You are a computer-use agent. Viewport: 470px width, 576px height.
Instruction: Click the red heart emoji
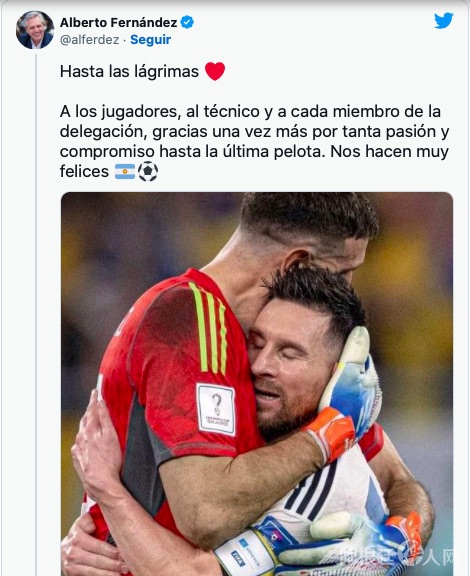click(x=215, y=71)
